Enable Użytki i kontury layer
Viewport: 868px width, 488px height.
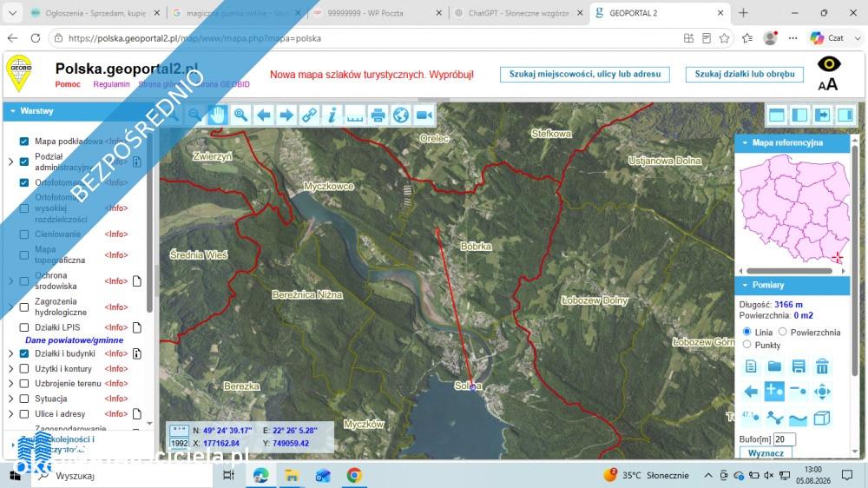(x=23, y=368)
